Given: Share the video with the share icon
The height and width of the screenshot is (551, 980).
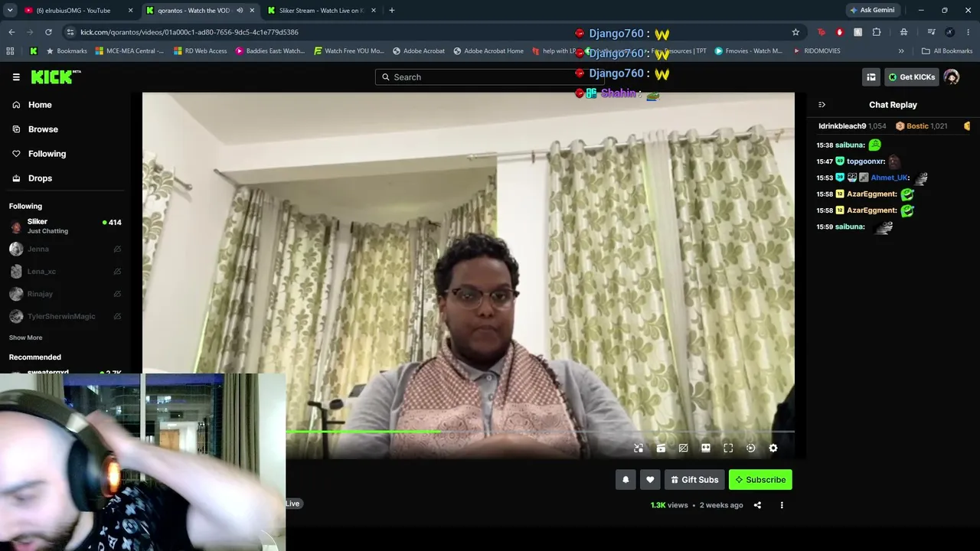Looking at the screenshot, I should pyautogui.click(x=757, y=505).
